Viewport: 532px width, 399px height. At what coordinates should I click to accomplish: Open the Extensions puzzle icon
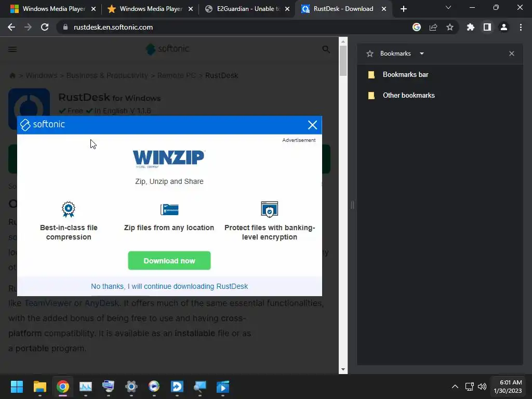[471, 27]
